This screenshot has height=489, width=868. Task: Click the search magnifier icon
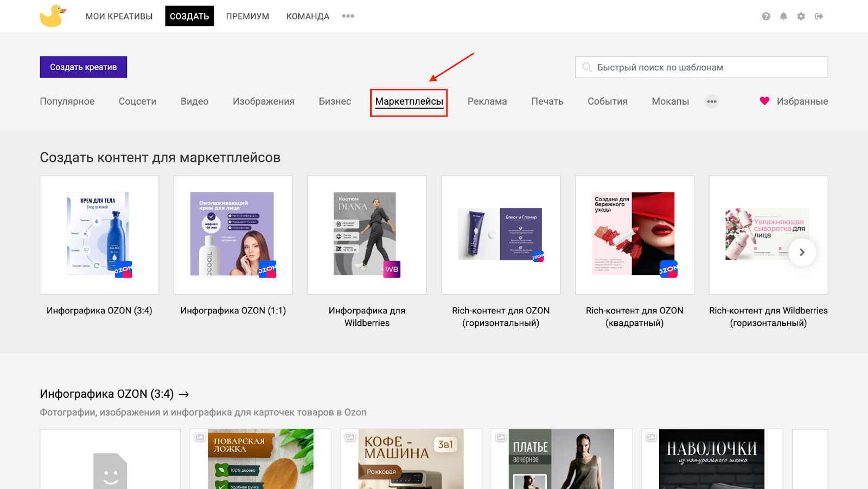(x=586, y=67)
